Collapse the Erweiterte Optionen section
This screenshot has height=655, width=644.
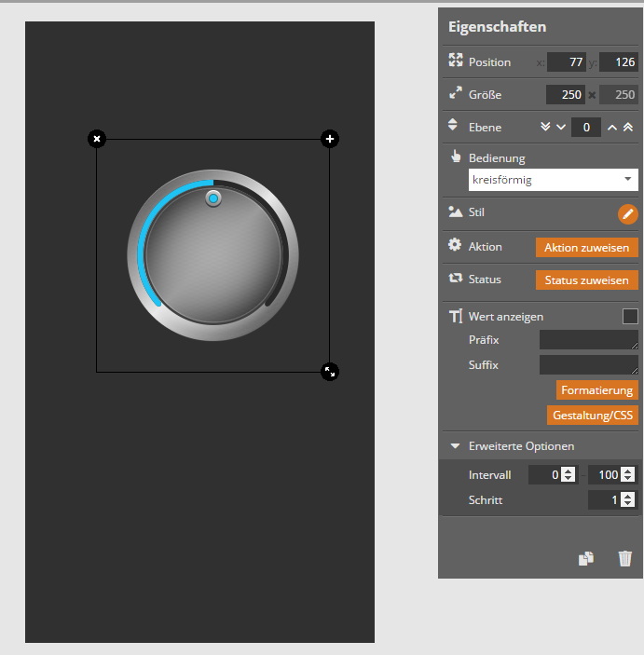point(456,446)
